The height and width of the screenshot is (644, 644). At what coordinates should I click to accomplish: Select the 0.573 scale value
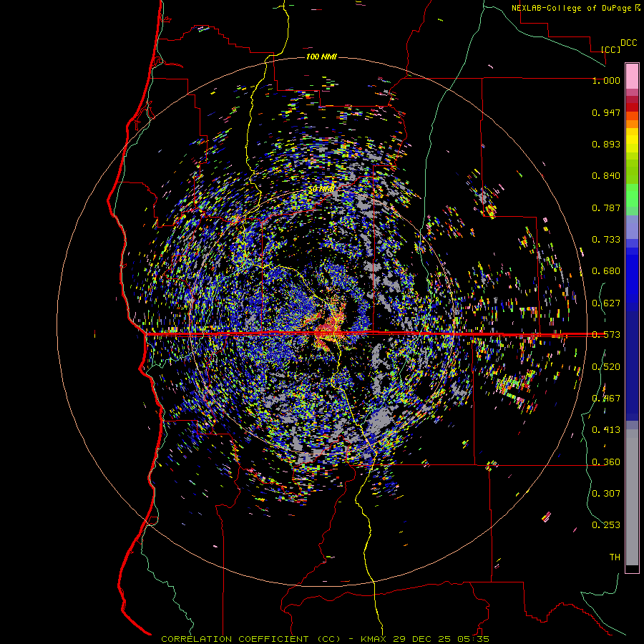coord(606,335)
